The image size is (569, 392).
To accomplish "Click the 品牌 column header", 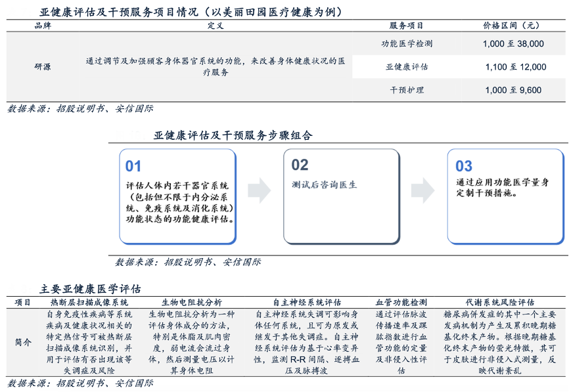I will [x=43, y=26].
